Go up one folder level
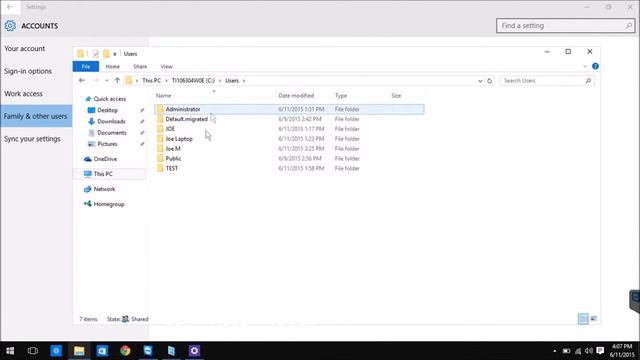This screenshot has height=360, width=640. (x=117, y=81)
